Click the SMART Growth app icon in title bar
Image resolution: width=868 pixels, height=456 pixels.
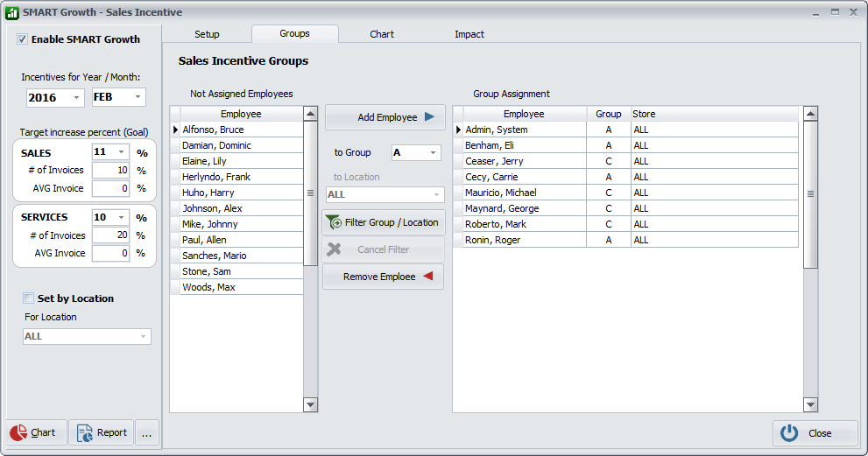click(x=11, y=12)
